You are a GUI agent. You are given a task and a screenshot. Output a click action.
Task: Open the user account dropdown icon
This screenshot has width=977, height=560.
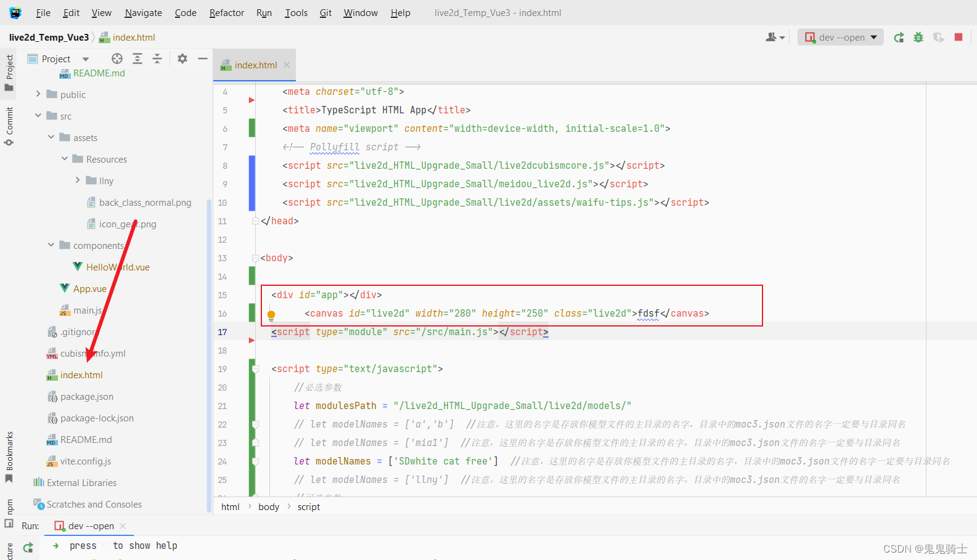[775, 37]
